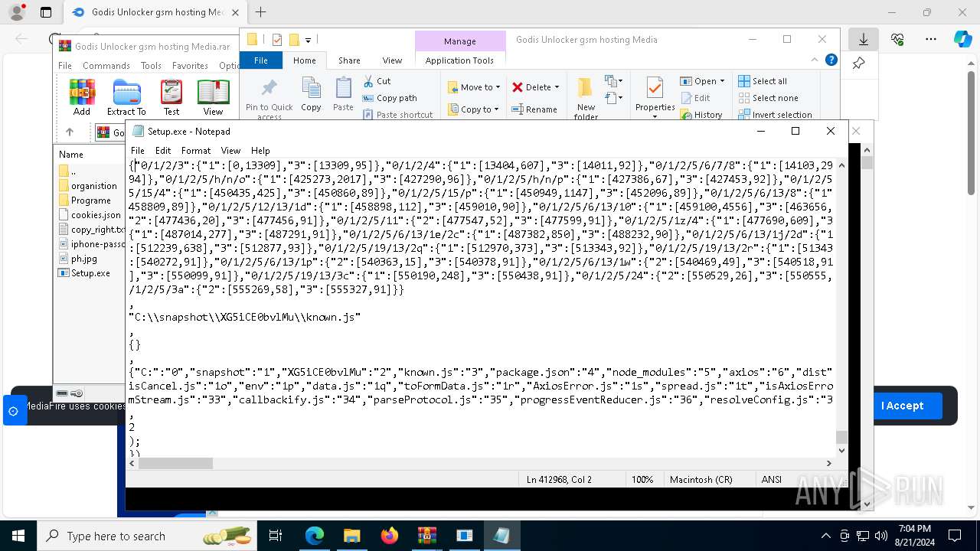The width and height of the screenshot is (980, 551).
Task: Click History in Explorer ribbon
Action: click(701, 115)
